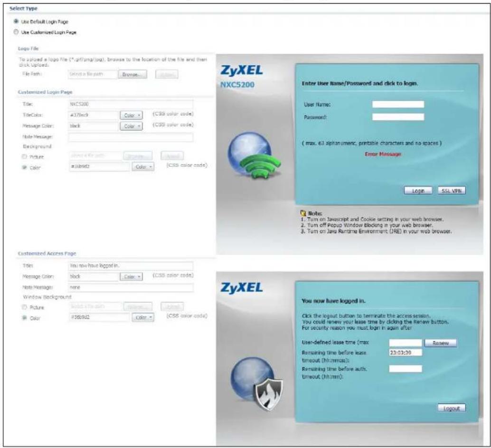Click access page Note Message field
The width and height of the screenshot is (491, 448).
point(131,287)
